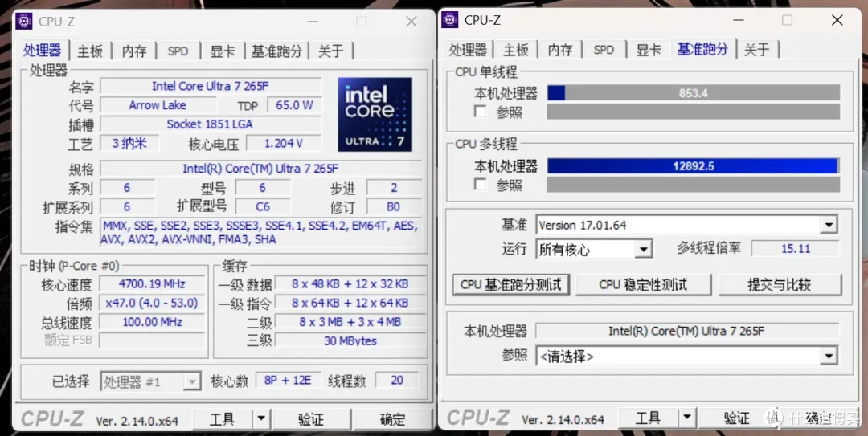The height and width of the screenshot is (436, 868).
Task: Minimize the right CPU-Z window
Action: 739,20
